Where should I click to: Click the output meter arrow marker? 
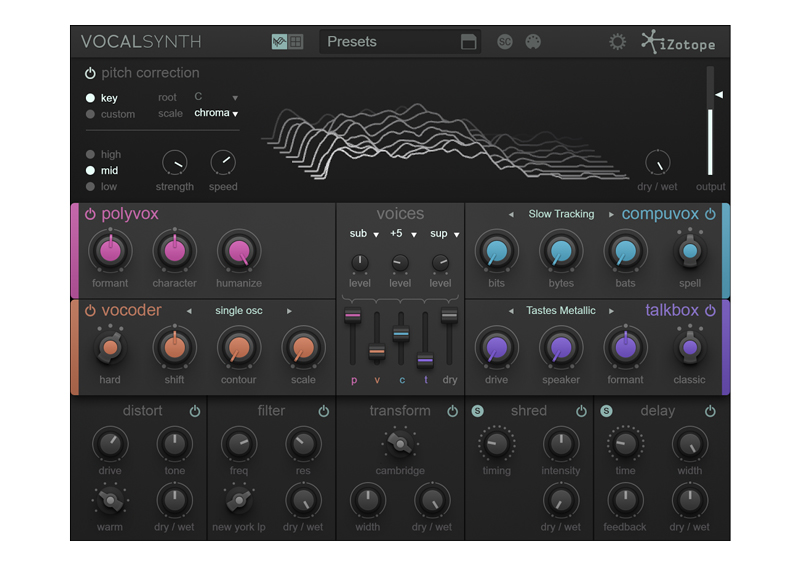tap(719, 94)
